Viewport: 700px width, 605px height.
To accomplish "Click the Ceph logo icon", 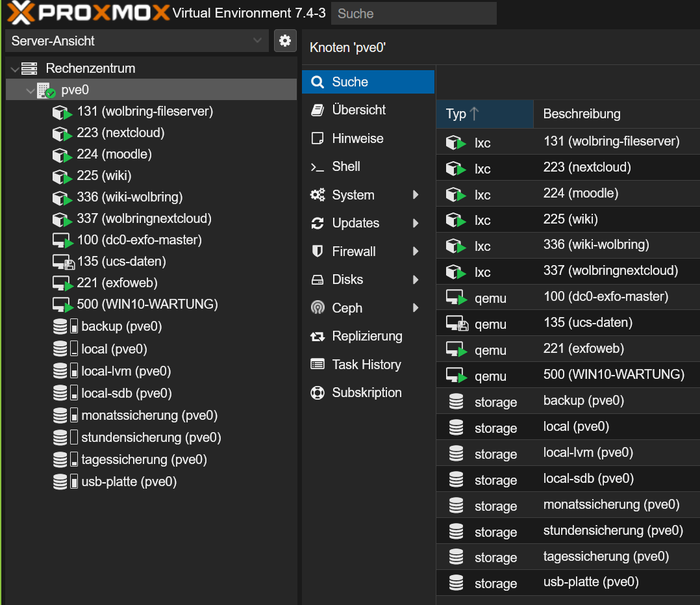I will (x=318, y=307).
